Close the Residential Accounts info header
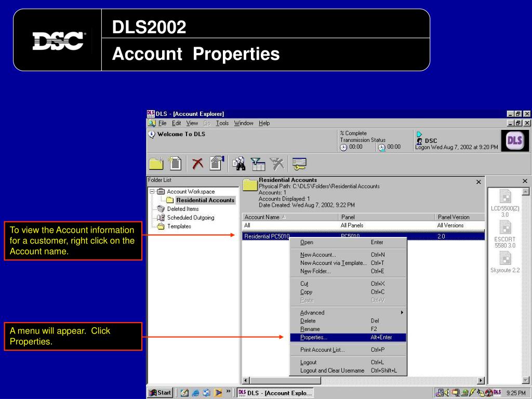Viewport: 532px width, 399px height. [x=478, y=182]
